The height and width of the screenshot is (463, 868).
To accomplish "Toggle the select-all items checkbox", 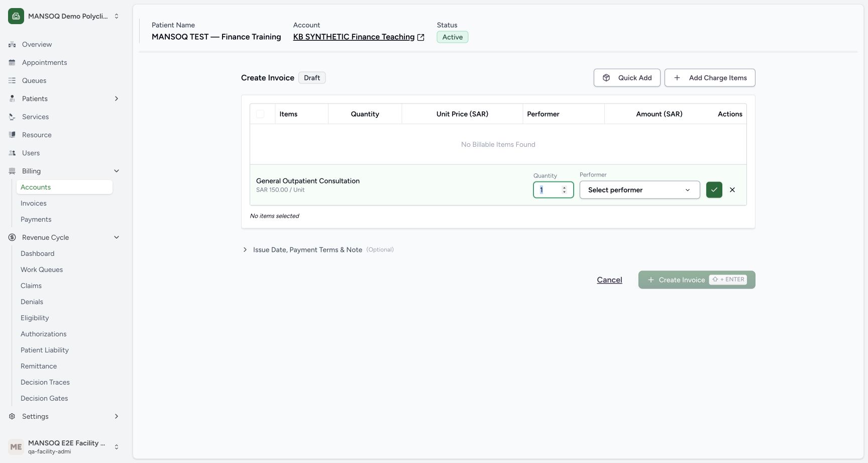I will coord(260,114).
